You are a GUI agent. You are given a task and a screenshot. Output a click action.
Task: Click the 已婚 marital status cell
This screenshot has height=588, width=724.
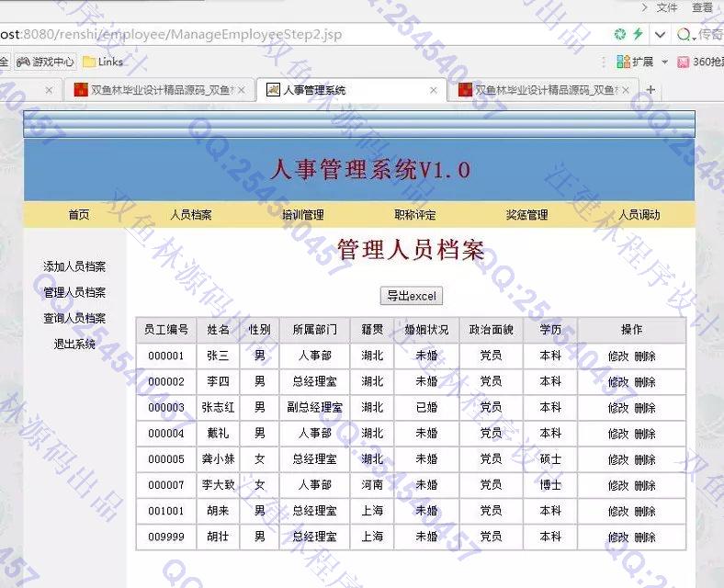tap(426, 407)
